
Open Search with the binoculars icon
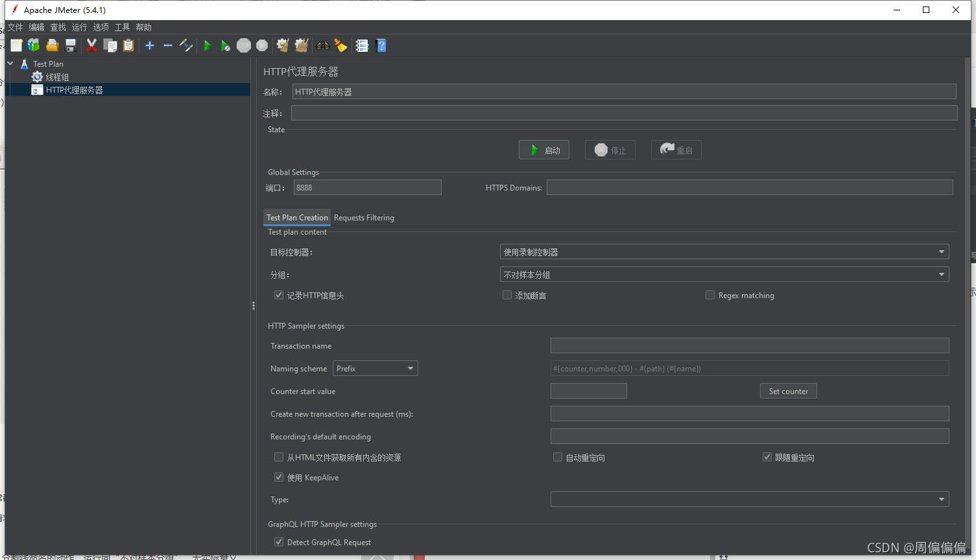tap(322, 45)
